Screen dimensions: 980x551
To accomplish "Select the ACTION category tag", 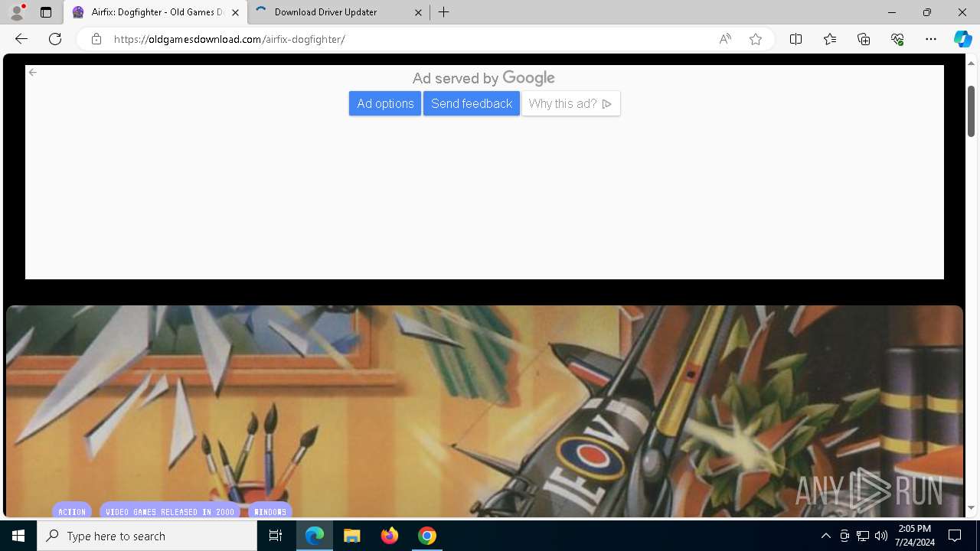I will point(72,511).
